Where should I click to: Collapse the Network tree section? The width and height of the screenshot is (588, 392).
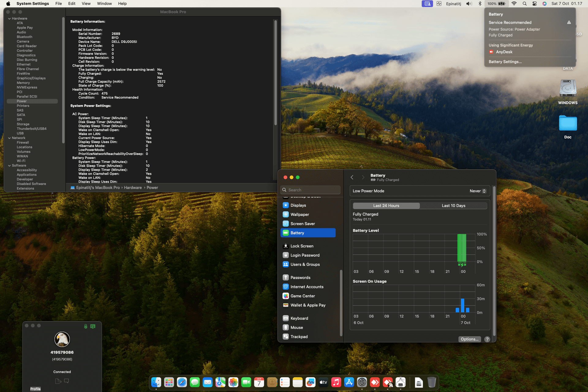pyautogui.click(x=9, y=138)
